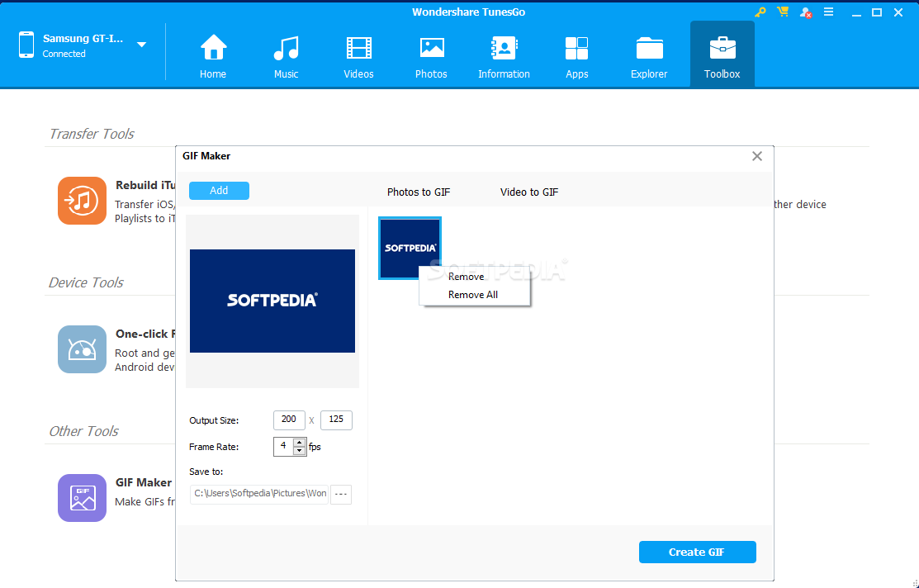Click the Rebuild iTunes tool title
Screen dimensions: 919x588
[x=145, y=185]
